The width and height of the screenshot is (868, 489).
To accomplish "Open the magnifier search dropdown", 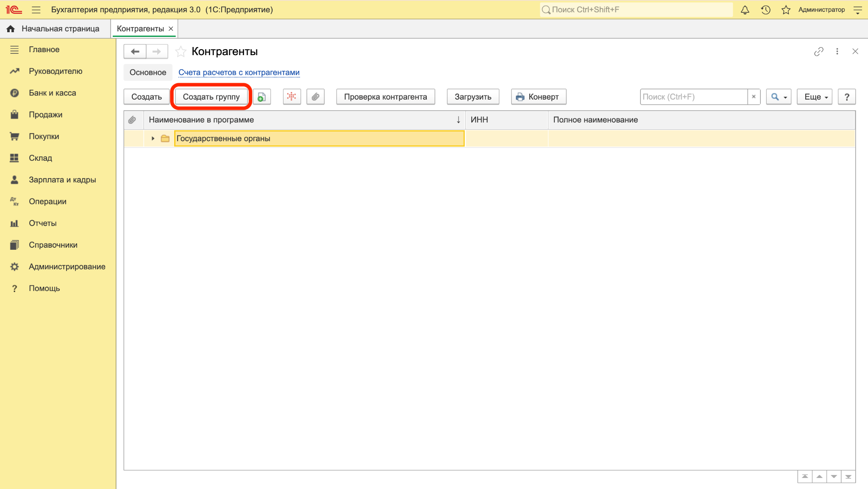I will coord(779,97).
